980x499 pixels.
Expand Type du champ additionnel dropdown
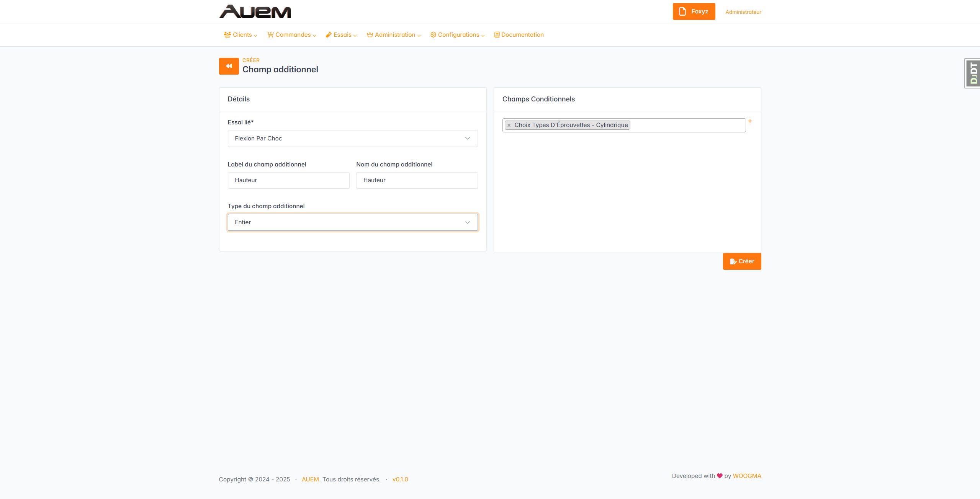(352, 222)
